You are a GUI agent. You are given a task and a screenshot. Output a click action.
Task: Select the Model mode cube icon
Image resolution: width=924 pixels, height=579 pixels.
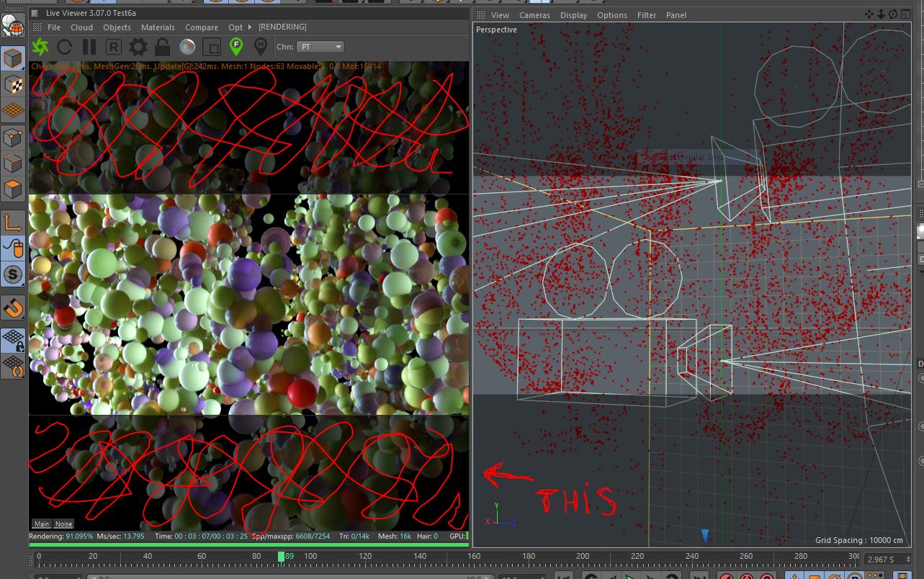(x=14, y=58)
